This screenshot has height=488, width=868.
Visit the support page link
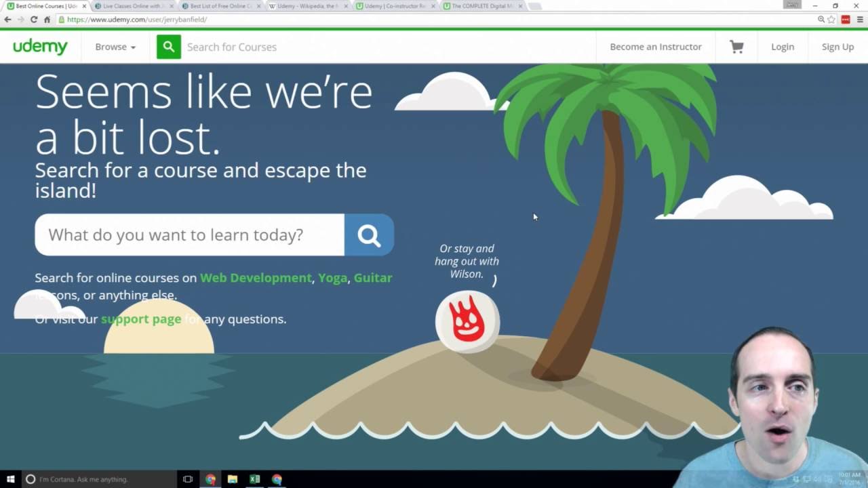141,319
